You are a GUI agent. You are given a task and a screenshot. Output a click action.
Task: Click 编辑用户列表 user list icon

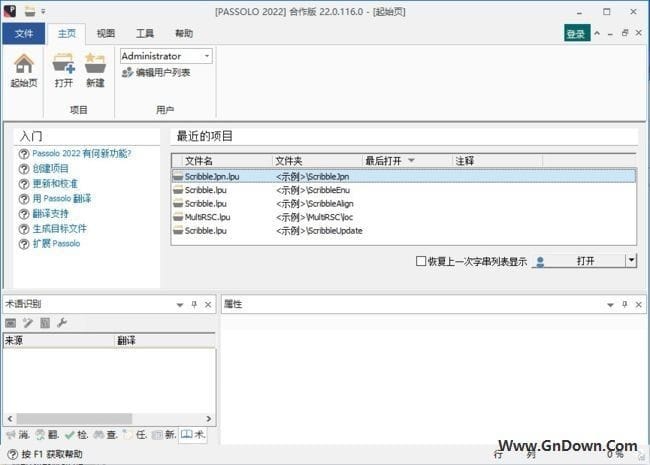[127, 73]
